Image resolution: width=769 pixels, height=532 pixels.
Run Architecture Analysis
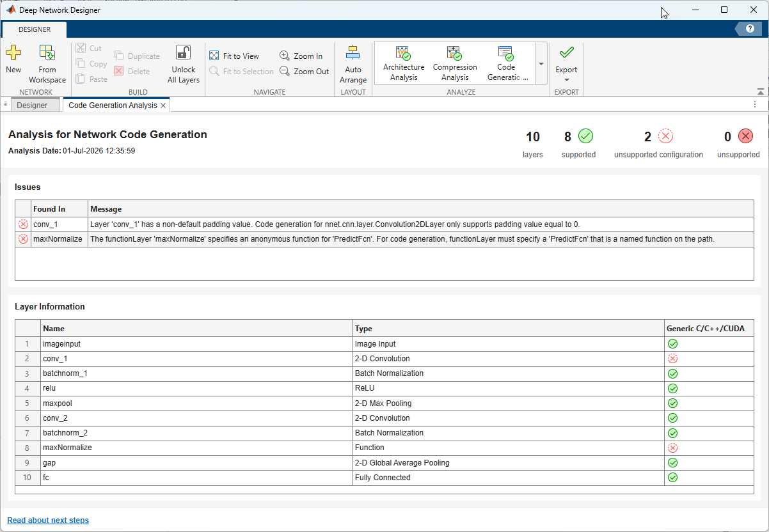point(404,63)
